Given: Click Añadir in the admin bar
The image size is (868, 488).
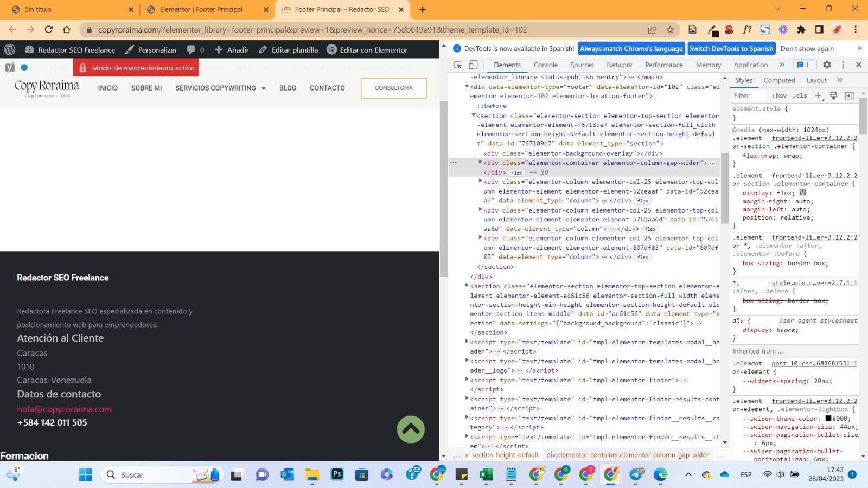Looking at the screenshot, I should 232,49.
